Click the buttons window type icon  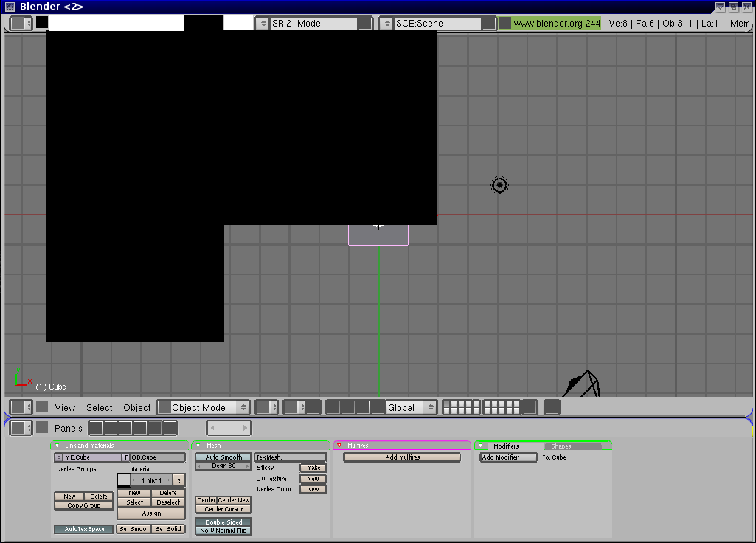pyautogui.click(x=21, y=428)
